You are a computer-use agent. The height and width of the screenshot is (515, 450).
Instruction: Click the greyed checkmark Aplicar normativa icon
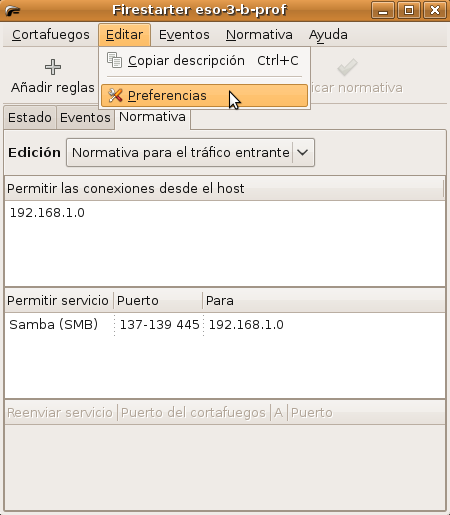pyautogui.click(x=347, y=67)
